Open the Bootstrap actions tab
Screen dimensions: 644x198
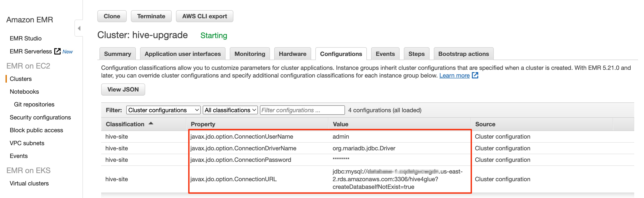(464, 54)
